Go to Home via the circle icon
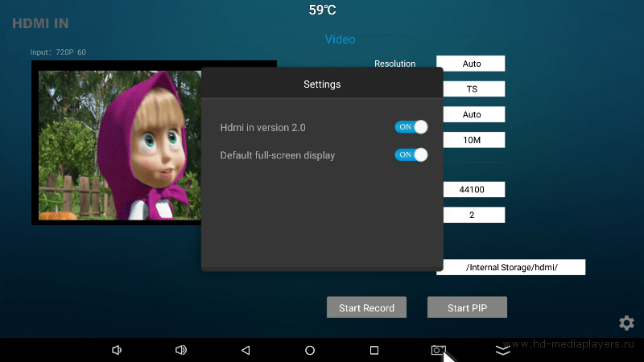This screenshot has width=644, height=362. click(310, 350)
